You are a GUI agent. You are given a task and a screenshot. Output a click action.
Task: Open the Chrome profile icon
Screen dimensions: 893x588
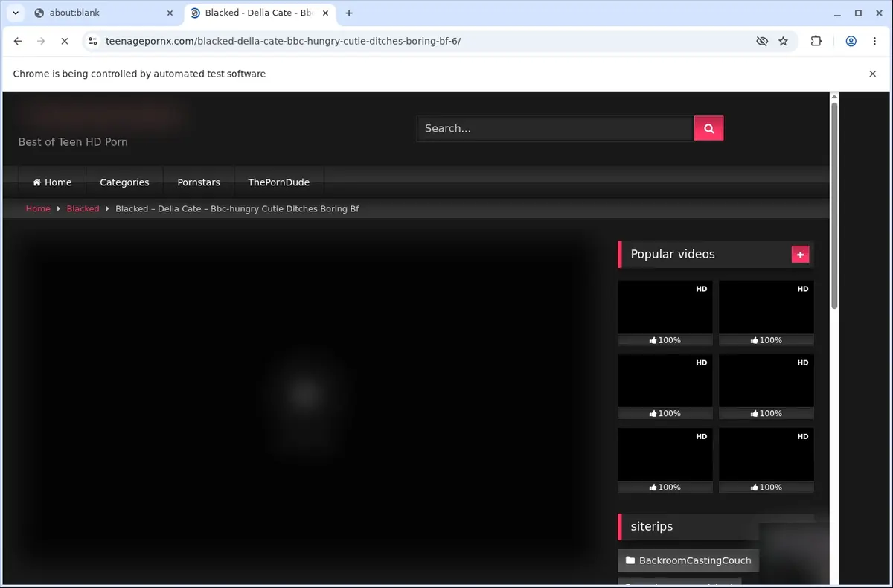pyautogui.click(x=851, y=42)
